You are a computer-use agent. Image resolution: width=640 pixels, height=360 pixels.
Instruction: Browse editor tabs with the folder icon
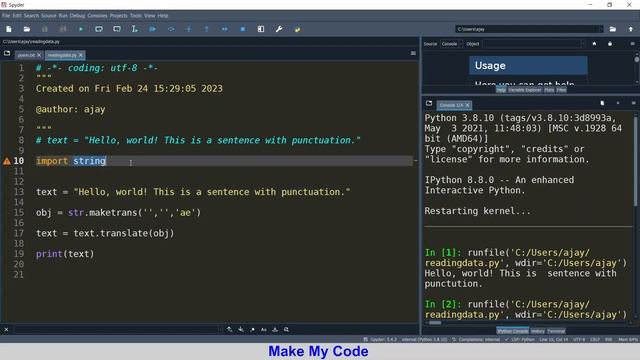pos(7,53)
